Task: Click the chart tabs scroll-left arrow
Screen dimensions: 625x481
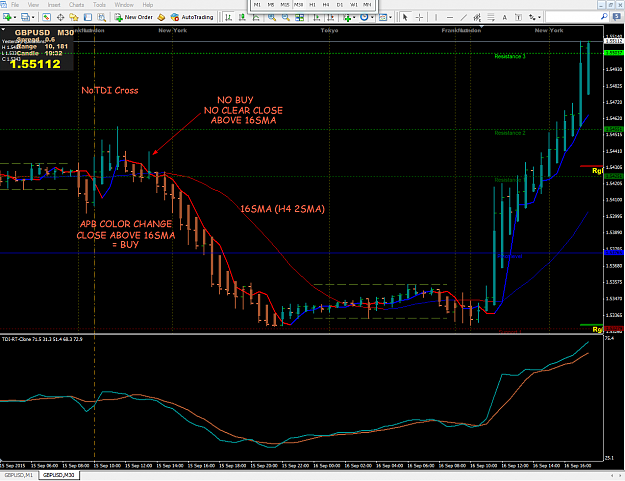Action: 612,475
